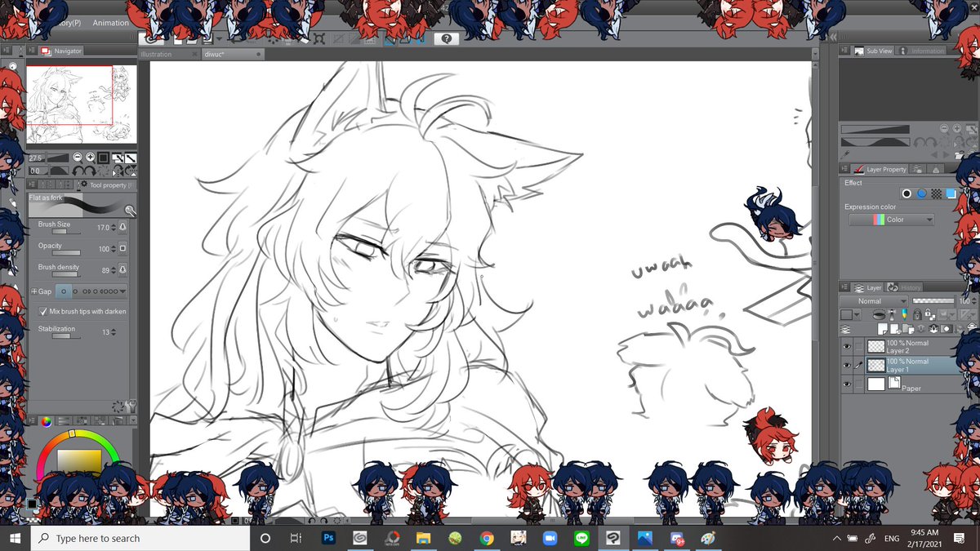Toggle visibility of the Paper layer

(846, 384)
